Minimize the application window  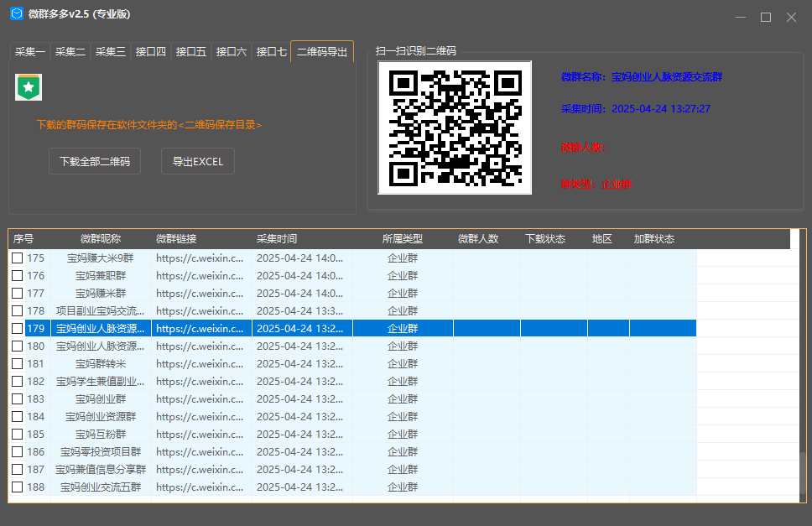[x=741, y=18]
